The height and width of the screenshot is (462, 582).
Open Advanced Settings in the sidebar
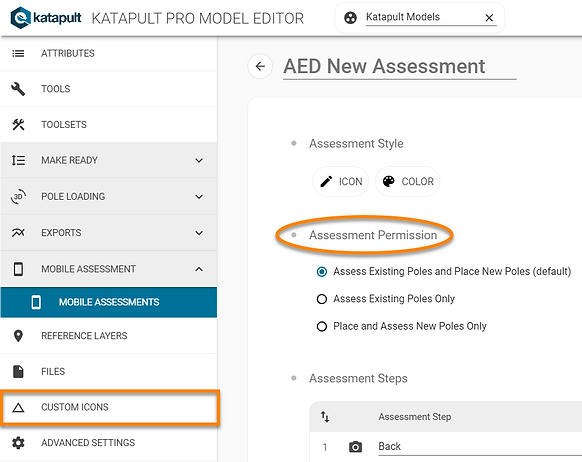tap(109, 443)
